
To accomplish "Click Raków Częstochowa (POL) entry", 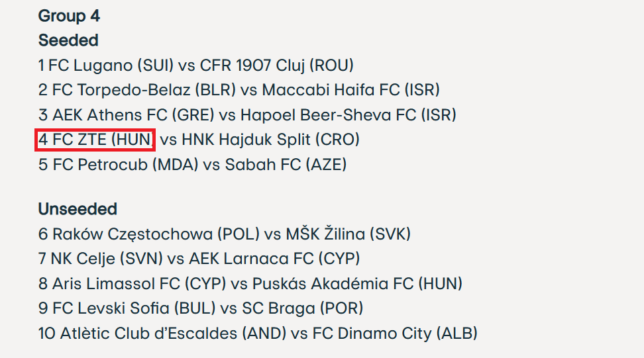I will (x=156, y=234).
